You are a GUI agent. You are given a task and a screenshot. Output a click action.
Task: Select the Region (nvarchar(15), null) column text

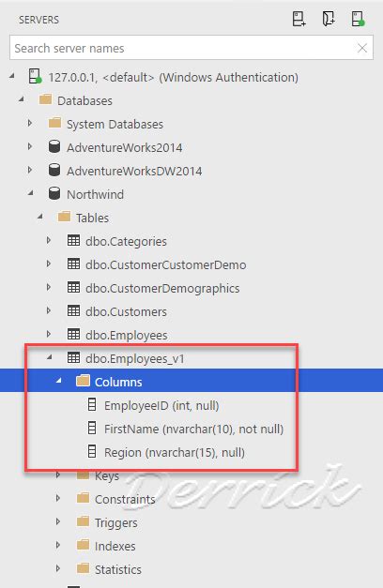[175, 453]
